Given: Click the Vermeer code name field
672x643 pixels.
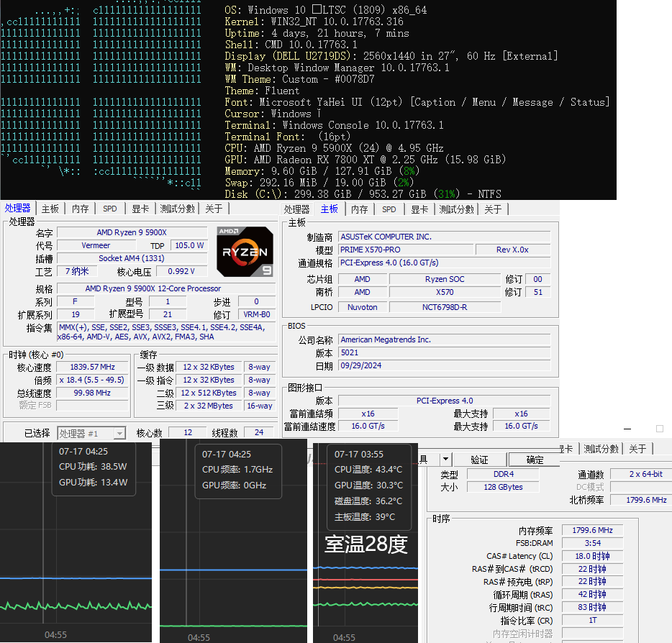Looking at the screenshot, I should coord(96,245).
